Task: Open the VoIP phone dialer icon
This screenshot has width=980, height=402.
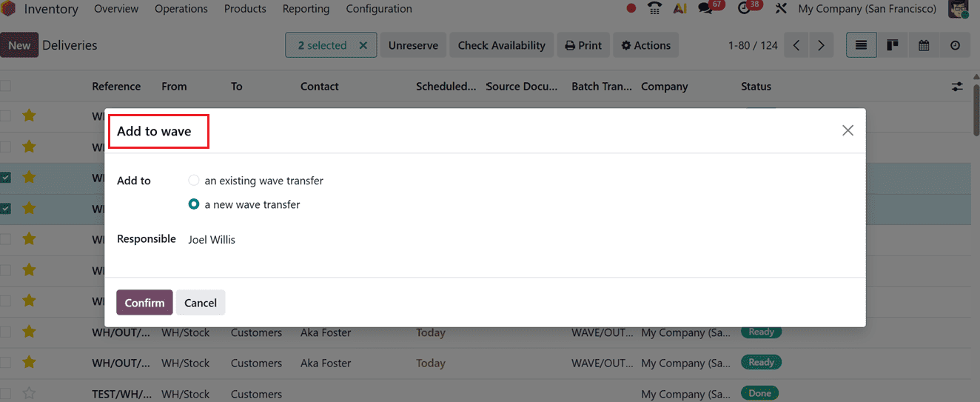Action: pyautogui.click(x=654, y=9)
